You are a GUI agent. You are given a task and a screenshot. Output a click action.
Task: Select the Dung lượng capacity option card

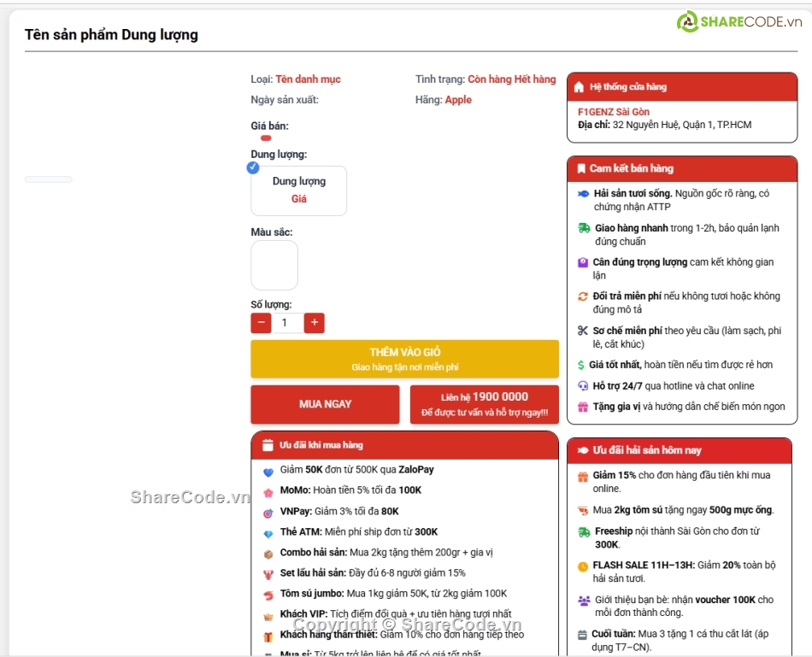click(298, 191)
